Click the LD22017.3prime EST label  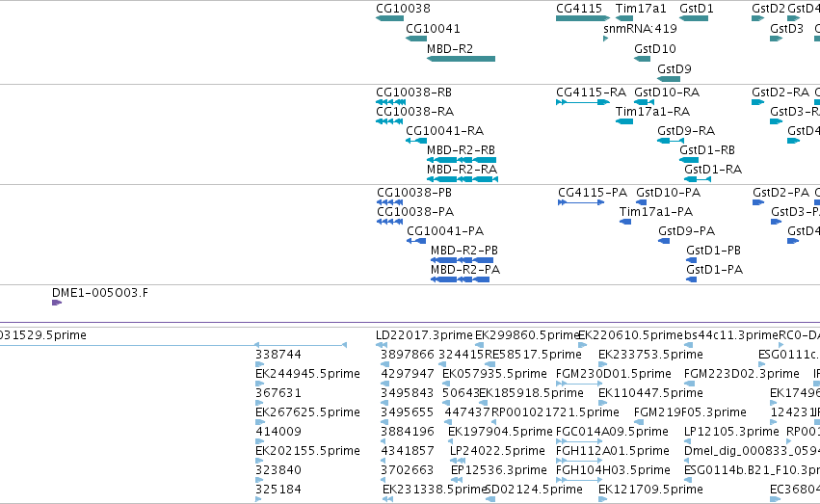(x=424, y=335)
